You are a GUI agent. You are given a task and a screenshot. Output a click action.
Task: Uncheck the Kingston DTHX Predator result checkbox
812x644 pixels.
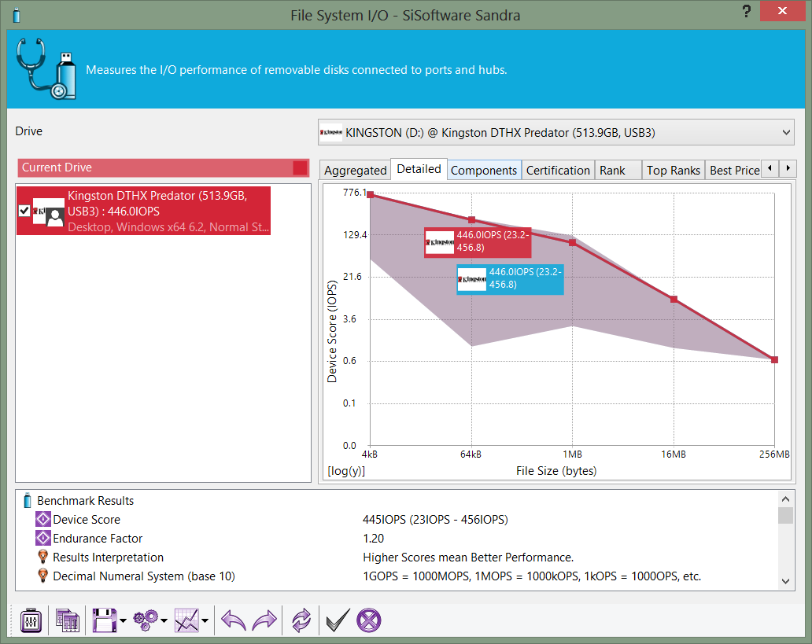(24, 211)
